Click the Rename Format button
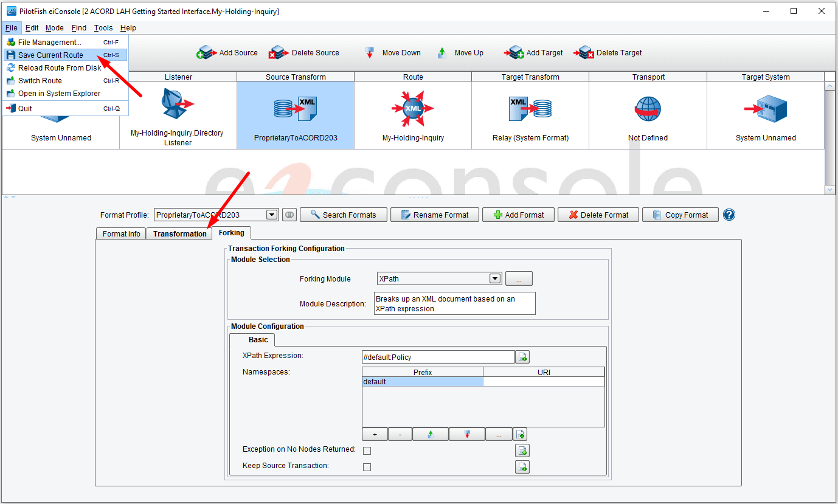The width and height of the screenshot is (838, 504). pos(434,215)
